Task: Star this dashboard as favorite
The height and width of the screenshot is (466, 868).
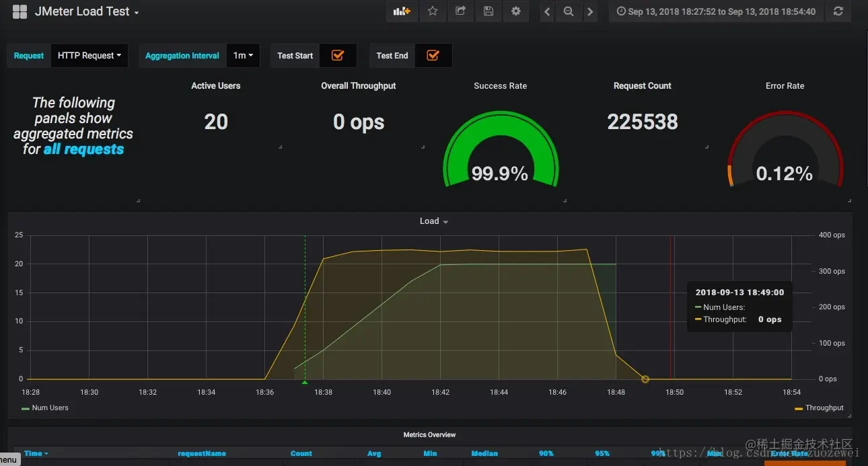Action: (433, 11)
